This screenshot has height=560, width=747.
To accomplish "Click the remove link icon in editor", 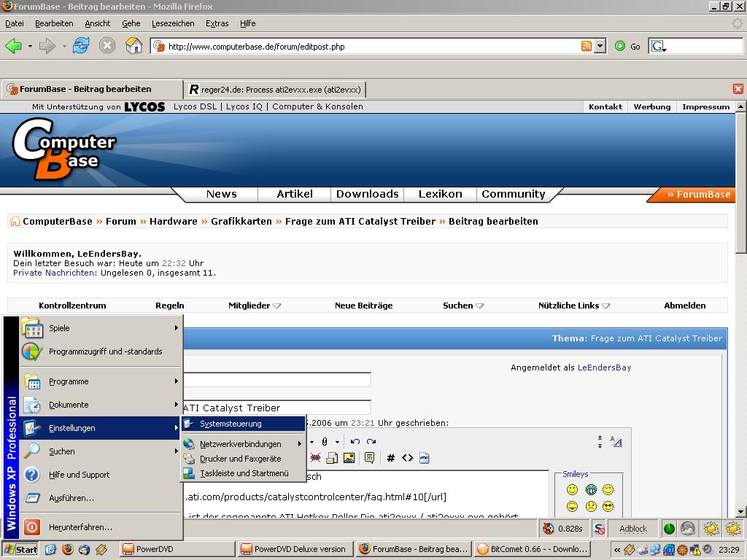I will pos(315,458).
